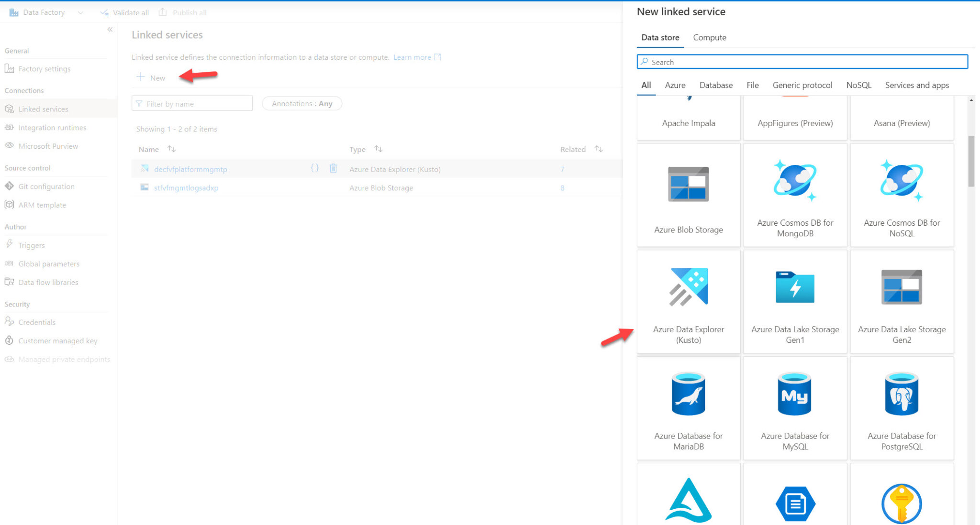Click the delete icon for decfvfplatformmgmtp
This screenshot has height=525, width=980.
point(333,168)
